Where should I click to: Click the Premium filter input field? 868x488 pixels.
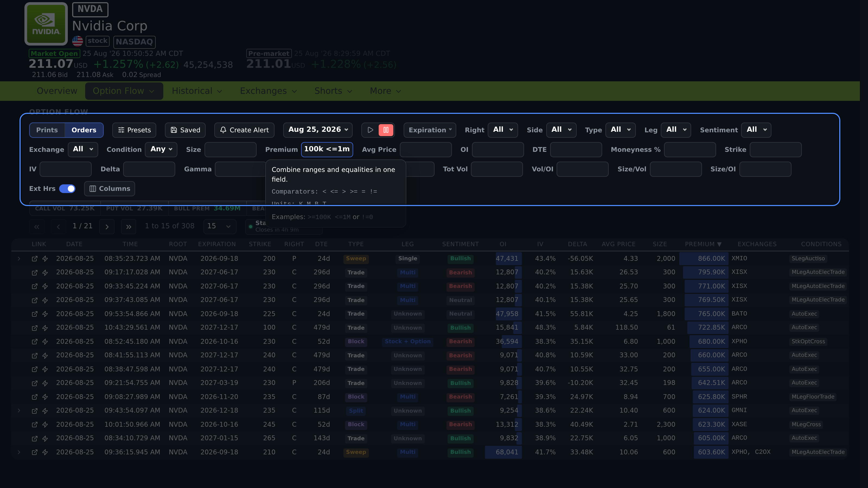tap(327, 150)
